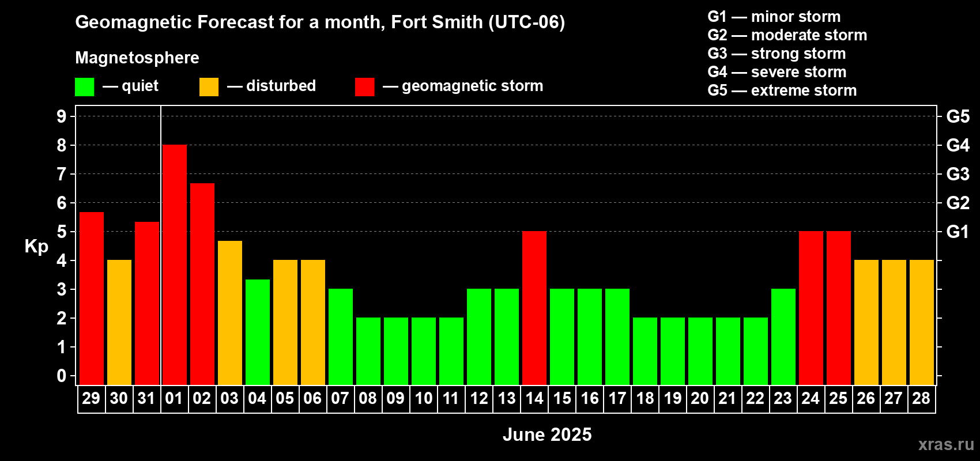Click the red geomagnetic storm legend swatch
This screenshot has width=980, height=461.
[364, 87]
